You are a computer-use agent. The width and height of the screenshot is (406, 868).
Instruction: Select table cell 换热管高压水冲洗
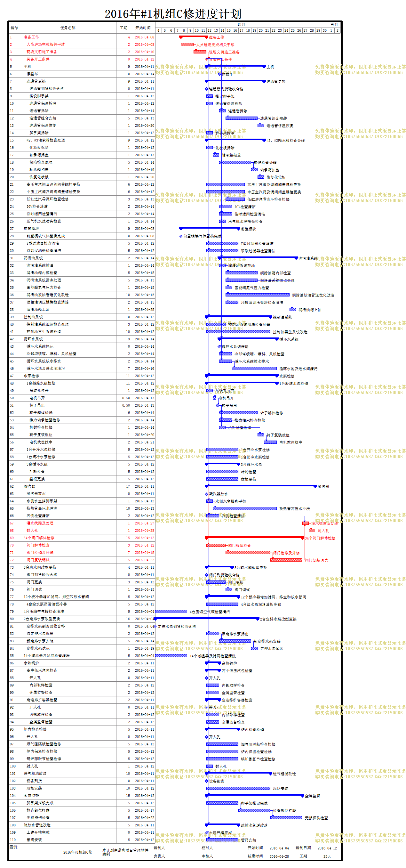click(42, 508)
